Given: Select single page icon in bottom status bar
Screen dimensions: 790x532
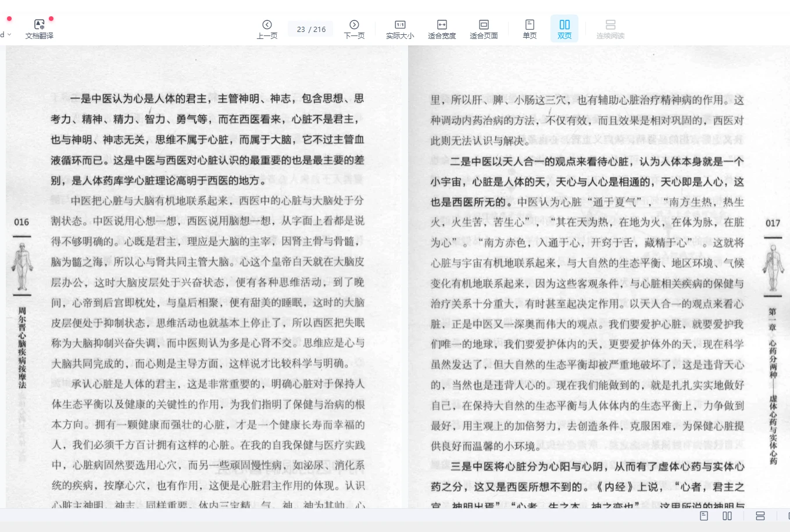Looking at the screenshot, I should (x=704, y=516).
